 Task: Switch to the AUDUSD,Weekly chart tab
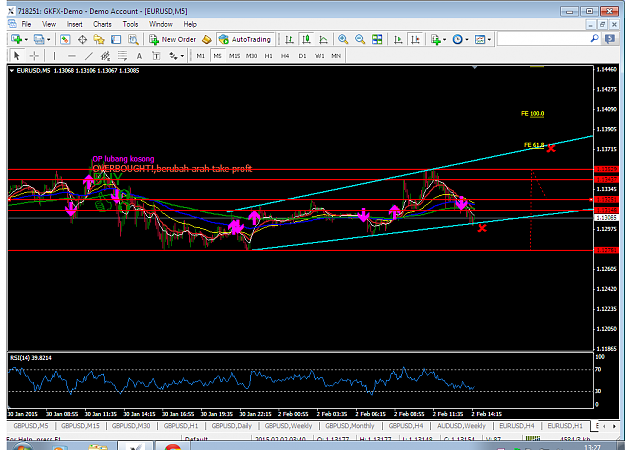click(x=462, y=426)
